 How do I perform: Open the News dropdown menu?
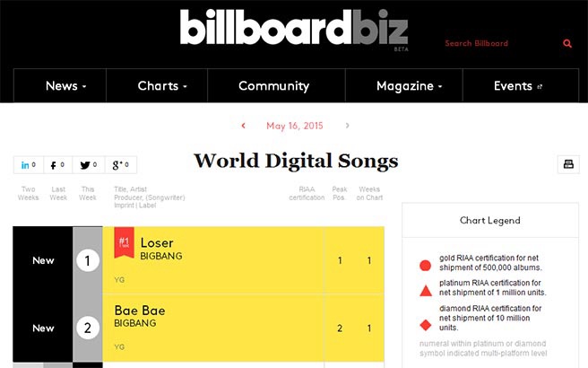coord(66,86)
